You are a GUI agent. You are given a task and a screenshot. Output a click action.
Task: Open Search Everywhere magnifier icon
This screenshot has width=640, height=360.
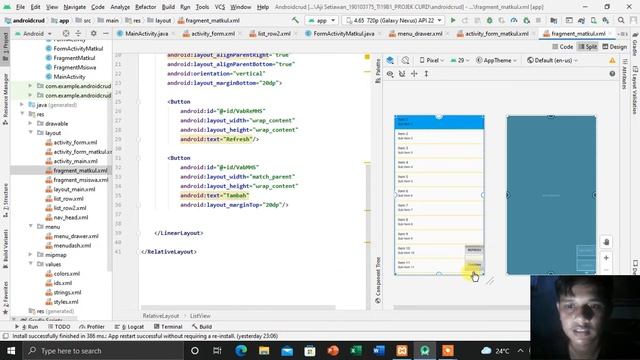click(621, 20)
